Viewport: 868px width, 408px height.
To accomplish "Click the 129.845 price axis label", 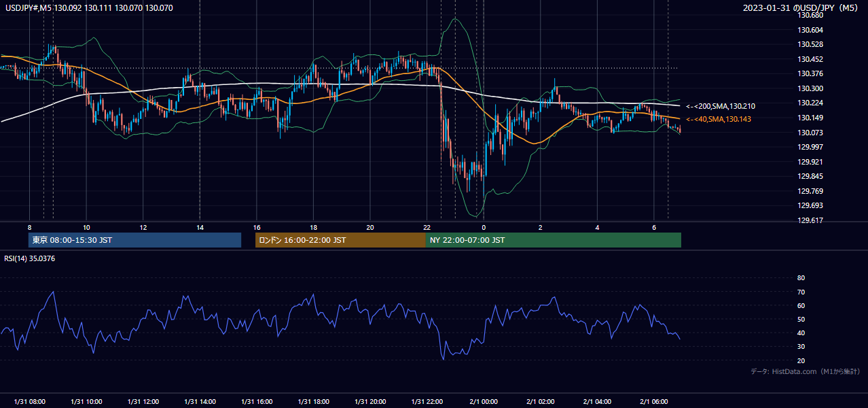I will click(810, 176).
